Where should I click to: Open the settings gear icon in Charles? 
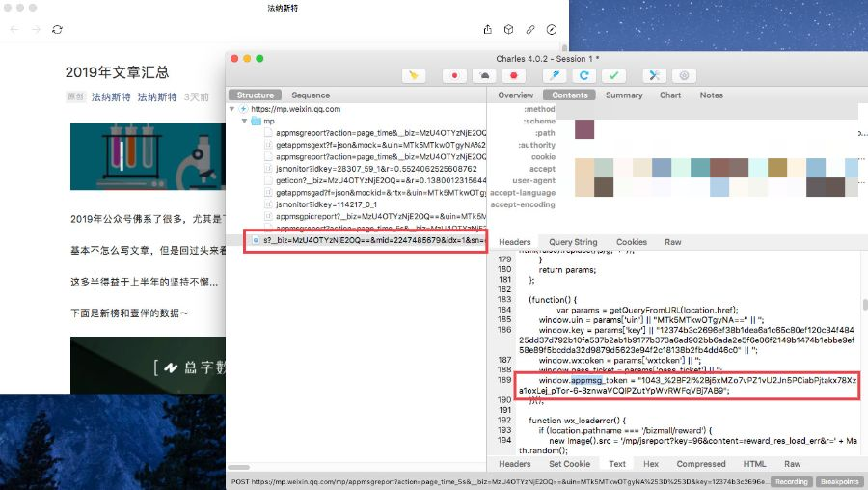[x=684, y=76]
